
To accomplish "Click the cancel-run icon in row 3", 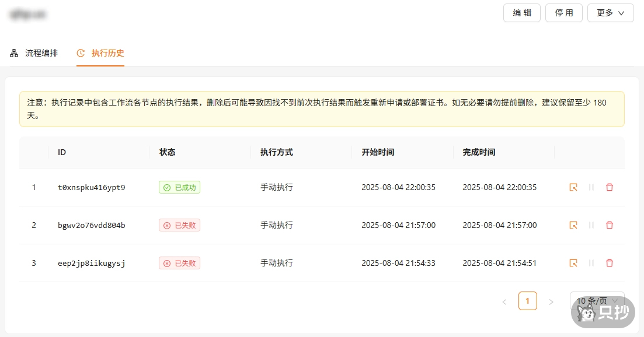I will coord(591,263).
